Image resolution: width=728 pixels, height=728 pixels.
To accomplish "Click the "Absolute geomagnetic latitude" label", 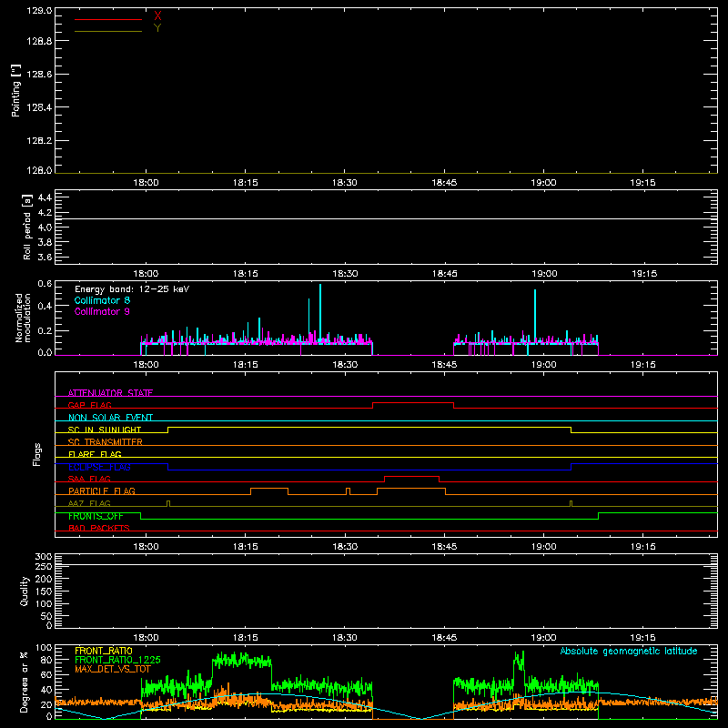I will tap(629, 651).
